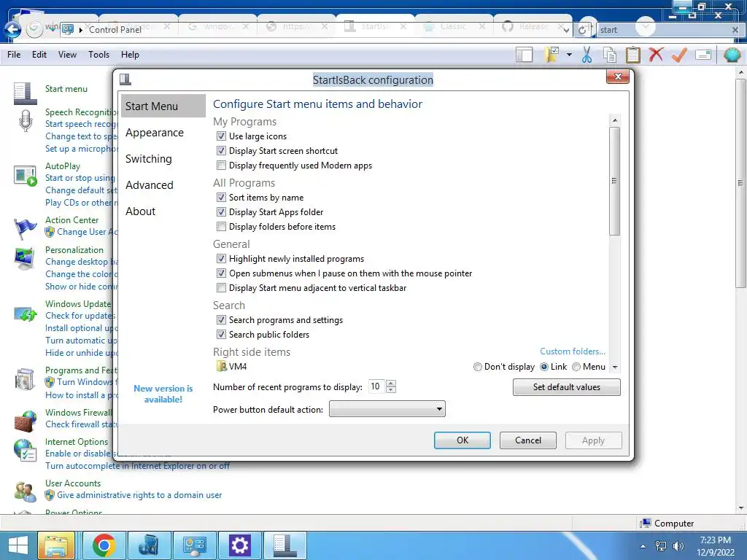The image size is (747, 560).
Task: Click Set default values button
Action: pyautogui.click(x=566, y=387)
